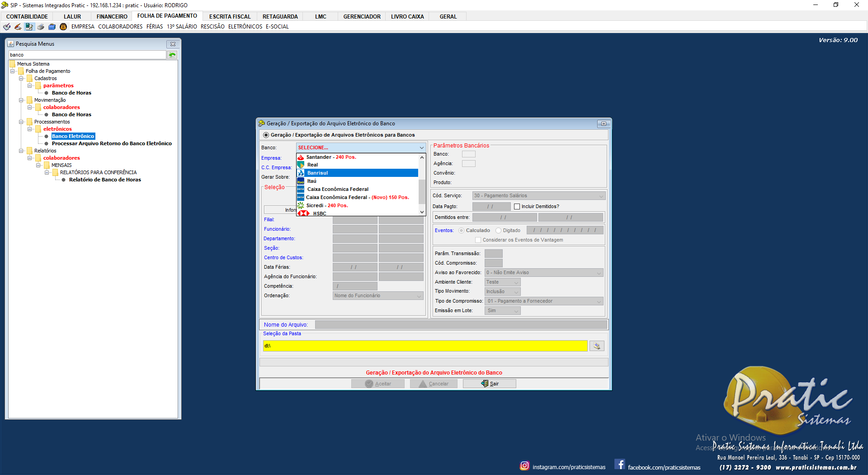Open Processar Arquivo Retorno do Banco Eletrônico

pos(112,143)
